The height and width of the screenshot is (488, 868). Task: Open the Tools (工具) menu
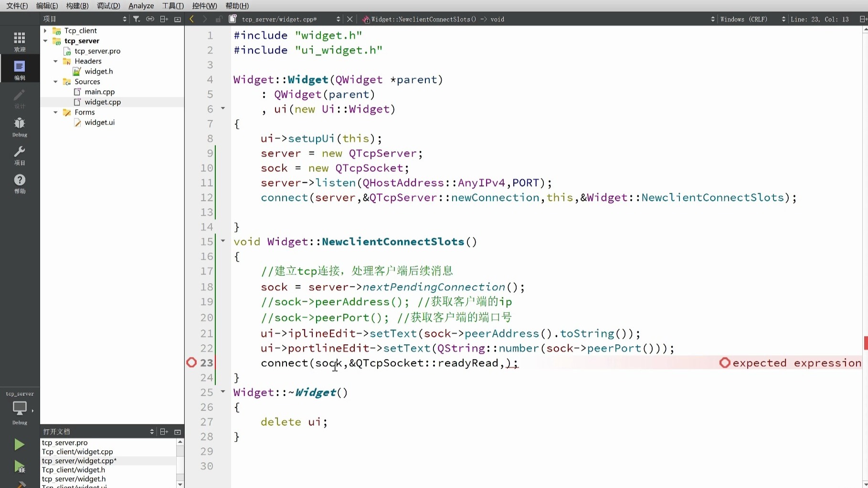click(x=173, y=6)
